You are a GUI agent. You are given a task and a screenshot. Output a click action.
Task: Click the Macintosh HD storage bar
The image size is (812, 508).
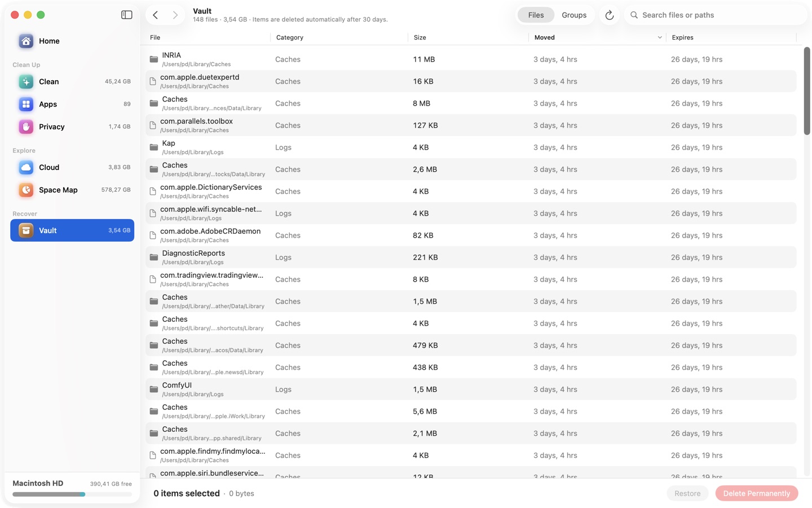(x=72, y=494)
